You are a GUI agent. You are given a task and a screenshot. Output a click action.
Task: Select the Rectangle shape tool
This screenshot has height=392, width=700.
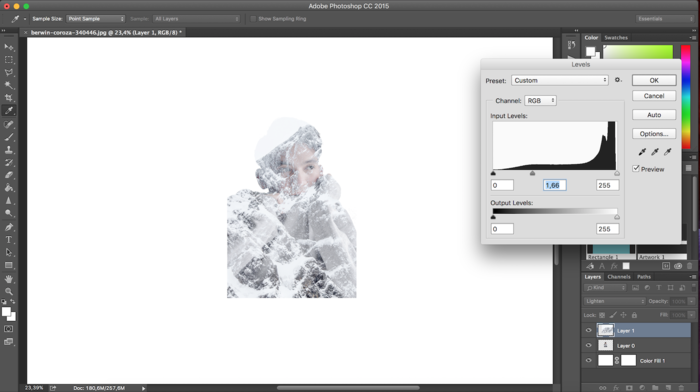[8, 265]
